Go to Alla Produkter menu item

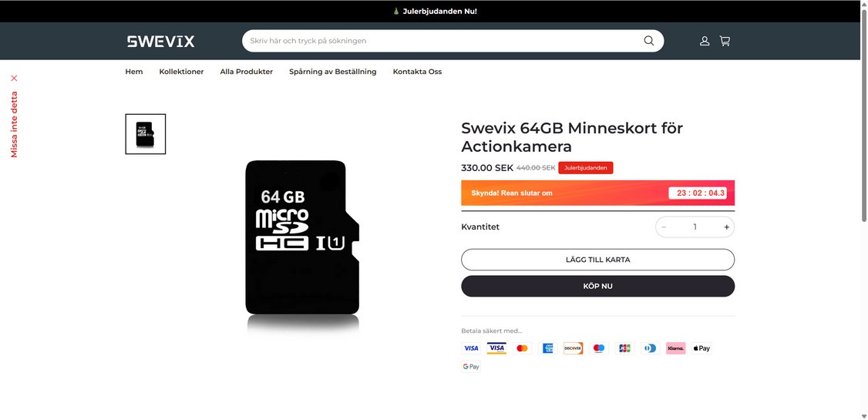(x=247, y=72)
